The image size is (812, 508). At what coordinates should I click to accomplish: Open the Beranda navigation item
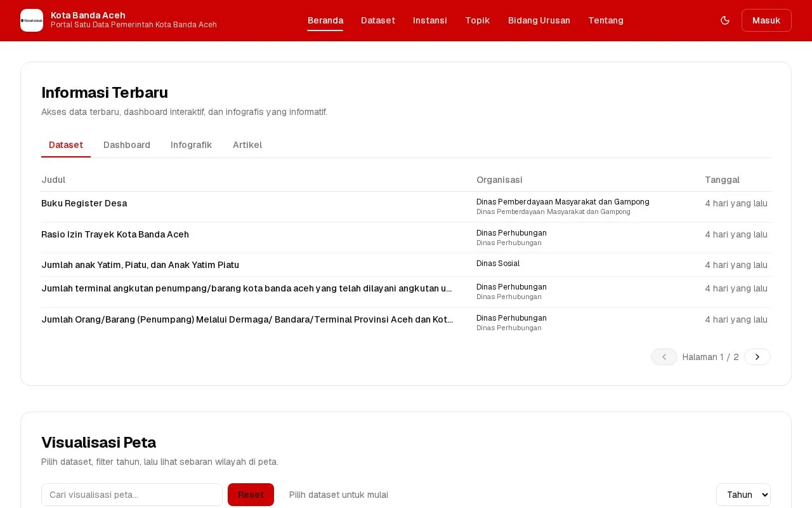pyautogui.click(x=325, y=20)
